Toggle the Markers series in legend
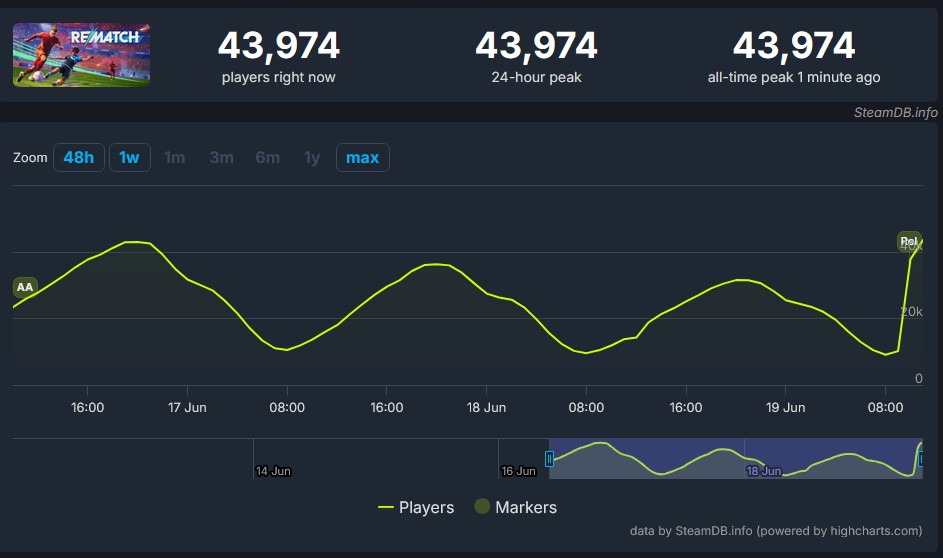 pos(516,507)
